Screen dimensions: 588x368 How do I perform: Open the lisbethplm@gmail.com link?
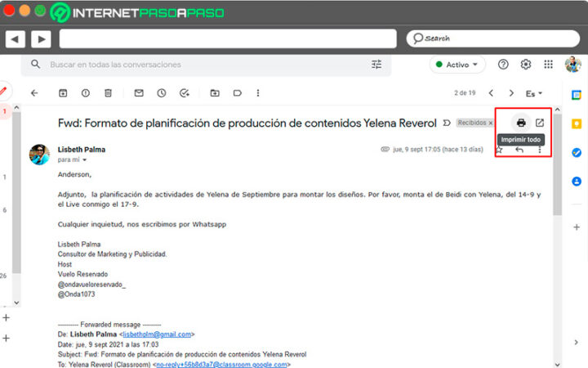157,334
